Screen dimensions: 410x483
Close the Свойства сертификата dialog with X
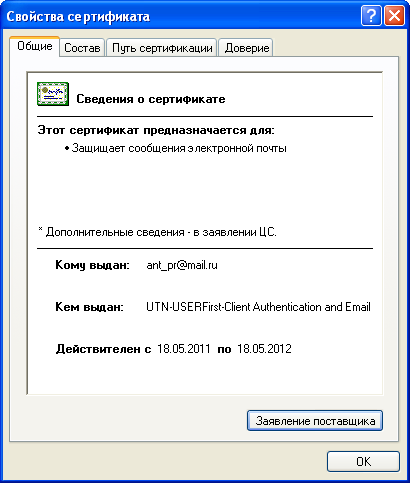tap(394, 16)
